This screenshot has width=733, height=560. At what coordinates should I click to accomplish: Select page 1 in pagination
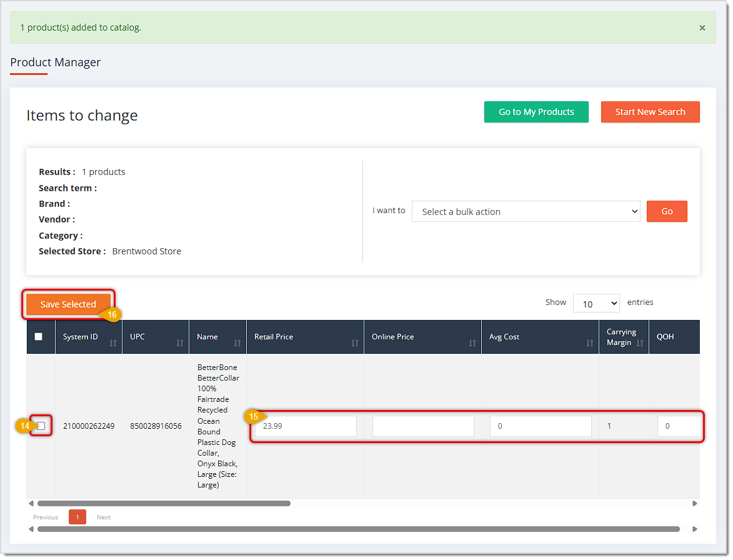click(77, 517)
